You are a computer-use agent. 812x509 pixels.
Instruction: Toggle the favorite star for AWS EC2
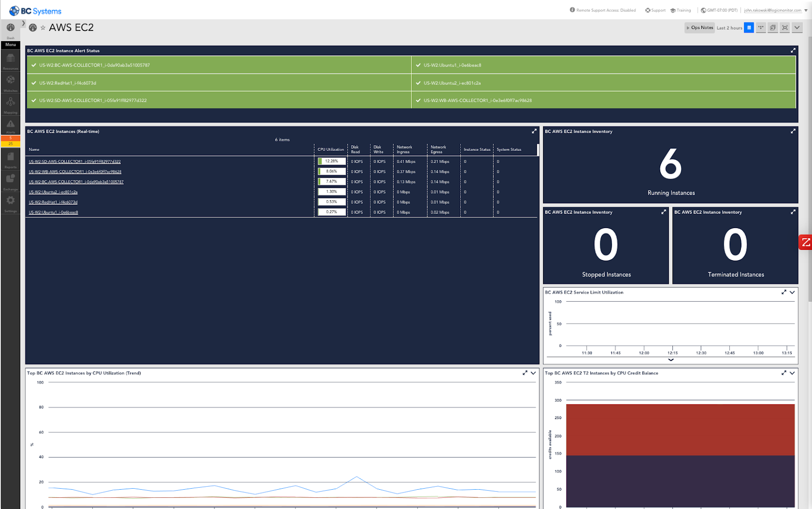[43, 28]
